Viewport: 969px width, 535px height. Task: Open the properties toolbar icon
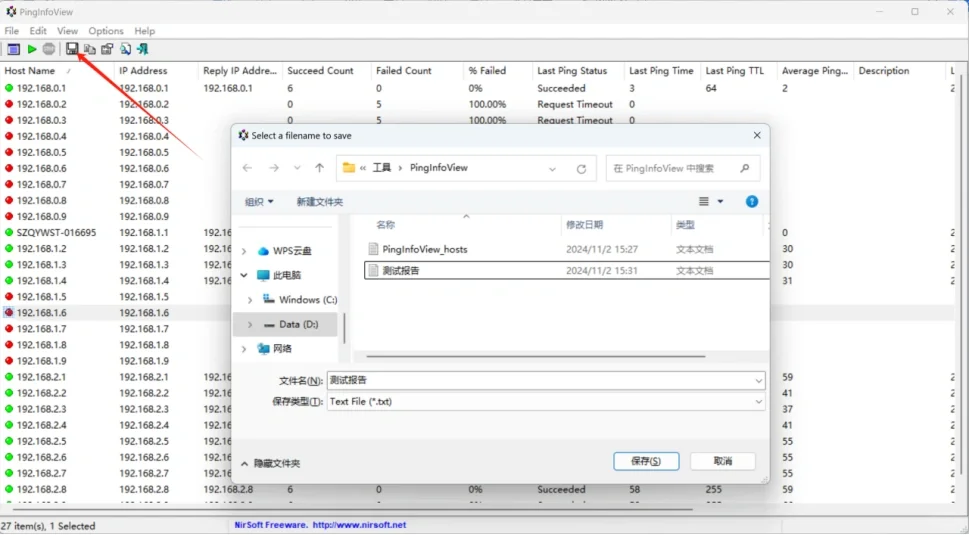point(107,49)
